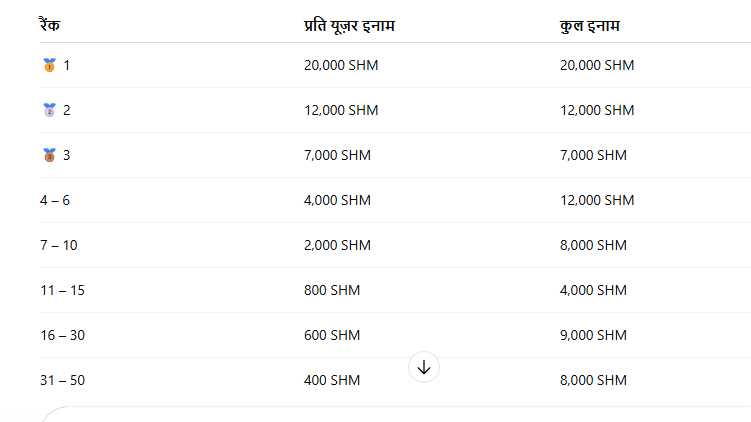Click the 600 SHM per-user prize
751x422 pixels.
click(332, 335)
